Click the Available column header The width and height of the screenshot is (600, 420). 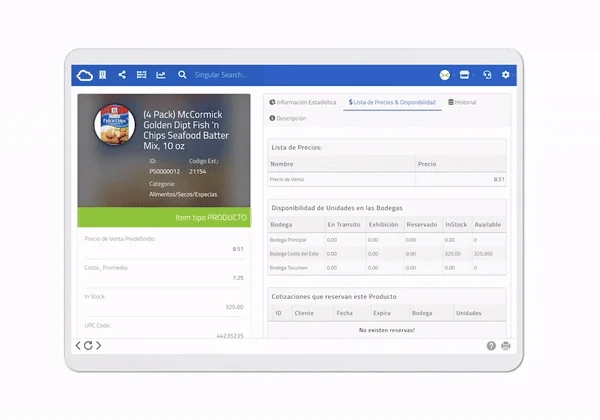(x=488, y=225)
